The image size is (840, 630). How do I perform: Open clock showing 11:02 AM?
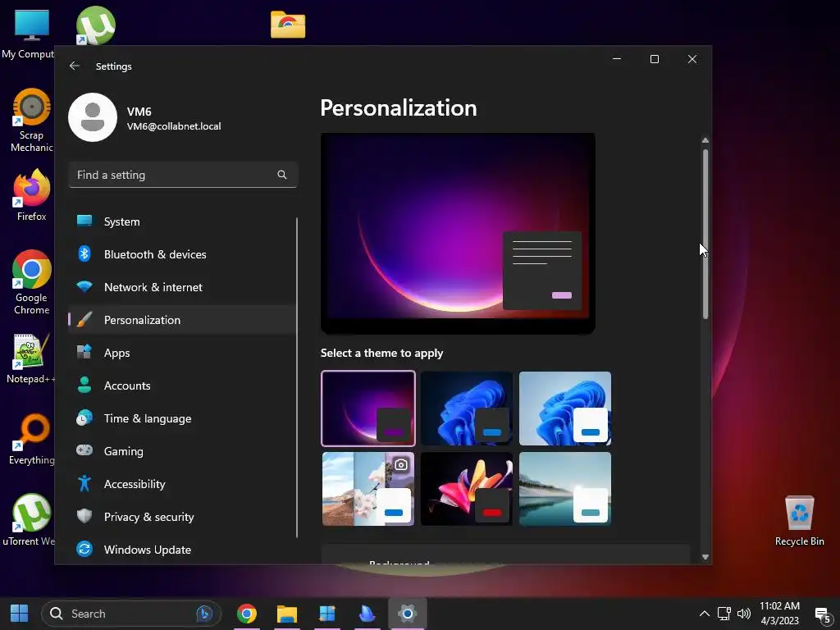click(x=779, y=614)
